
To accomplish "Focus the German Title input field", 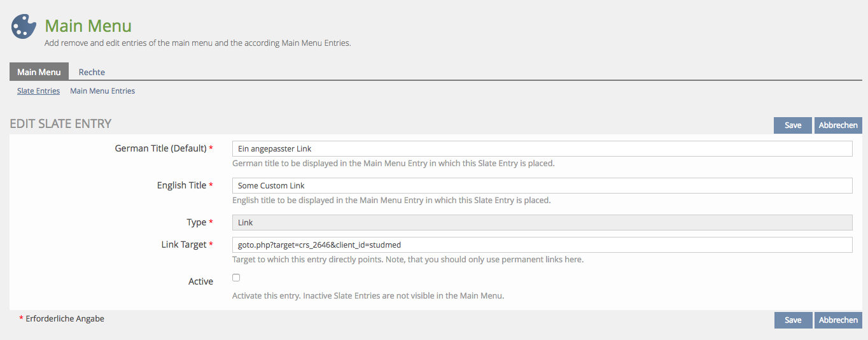I will click(x=542, y=148).
